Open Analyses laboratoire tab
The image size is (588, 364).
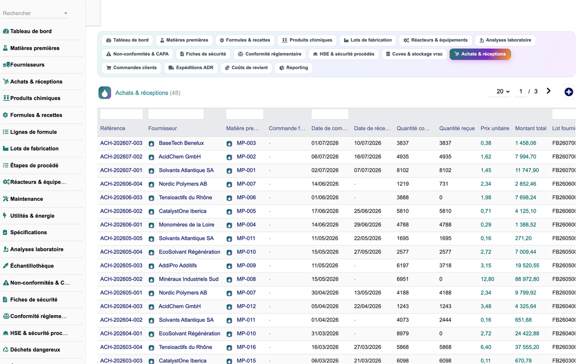pyautogui.click(x=505, y=40)
